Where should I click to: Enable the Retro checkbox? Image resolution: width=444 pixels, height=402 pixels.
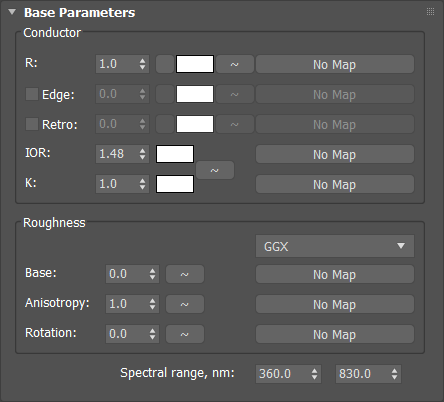(x=32, y=124)
